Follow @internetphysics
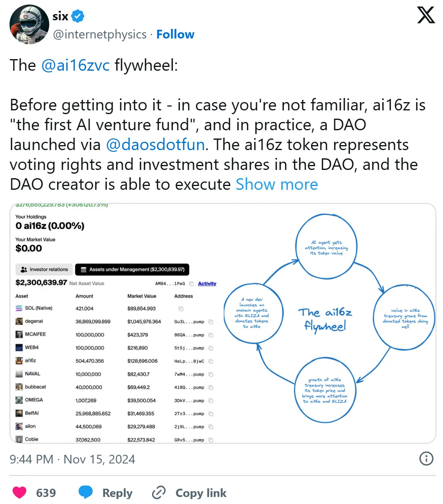Viewport: 443px width, 504px height. click(x=175, y=34)
